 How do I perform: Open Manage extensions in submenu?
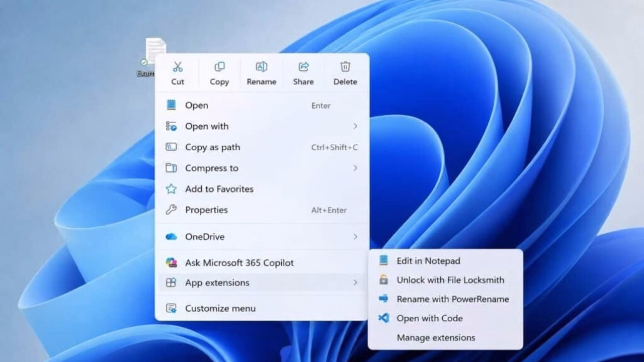pyautogui.click(x=445, y=337)
